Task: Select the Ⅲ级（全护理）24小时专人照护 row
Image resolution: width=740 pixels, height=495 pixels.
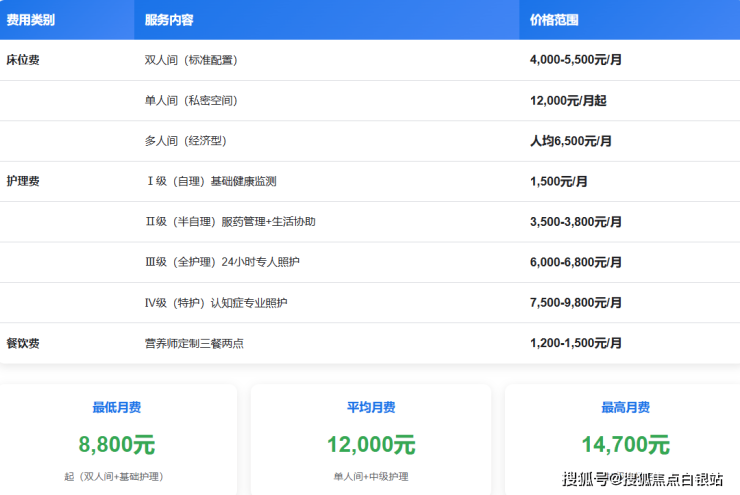Action: pyautogui.click(x=222, y=262)
